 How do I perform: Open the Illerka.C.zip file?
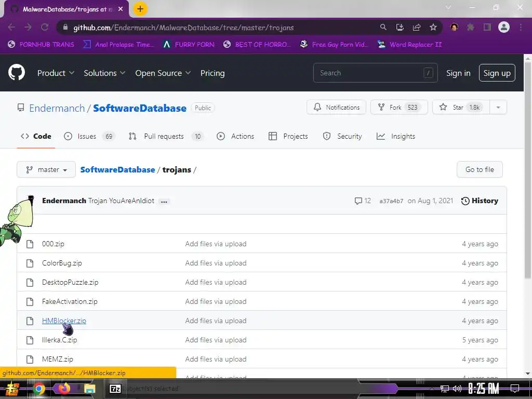pyautogui.click(x=59, y=340)
